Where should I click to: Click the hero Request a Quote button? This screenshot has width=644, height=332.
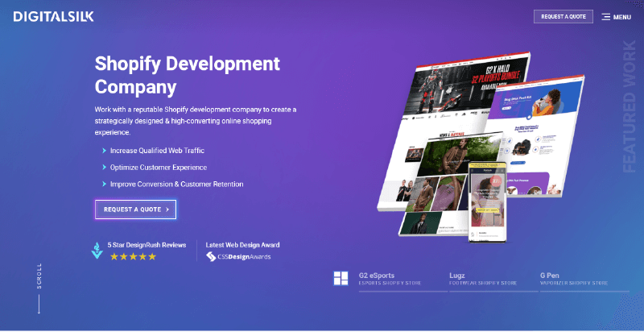[x=135, y=210]
